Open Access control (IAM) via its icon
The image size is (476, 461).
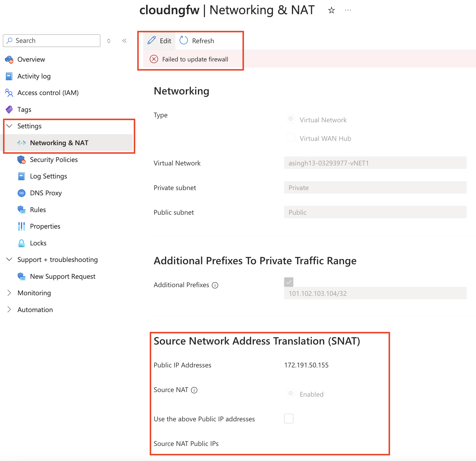[x=9, y=93]
